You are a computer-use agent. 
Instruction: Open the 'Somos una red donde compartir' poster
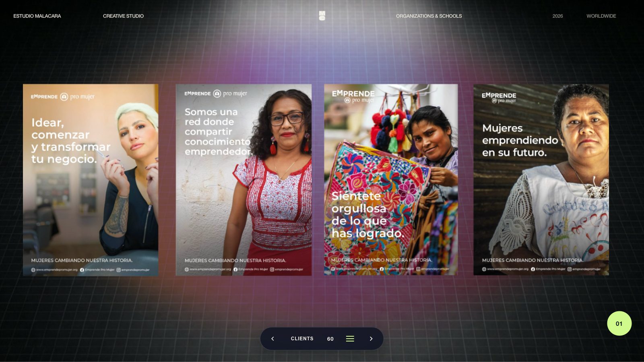[x=244, y=180]
